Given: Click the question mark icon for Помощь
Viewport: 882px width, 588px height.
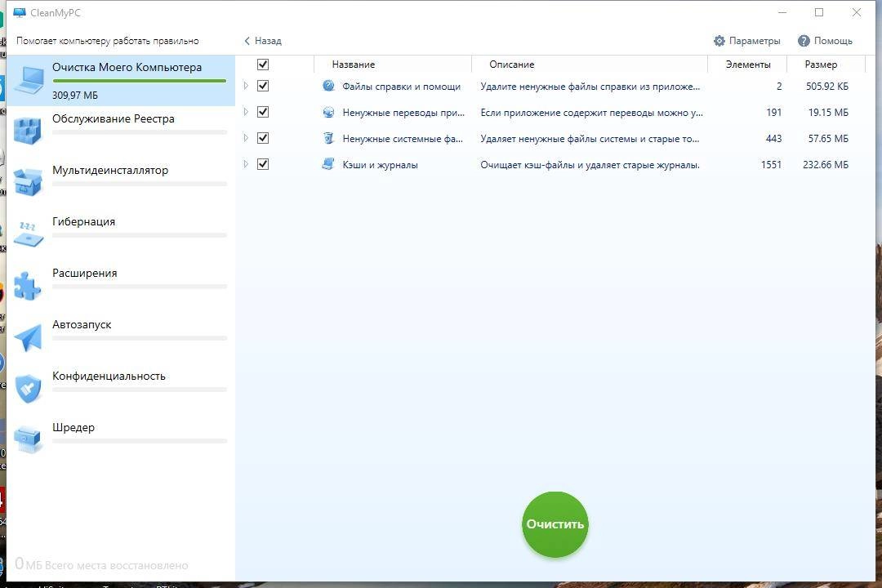Looking at the screenshot, I should click(x=804, y=41).
